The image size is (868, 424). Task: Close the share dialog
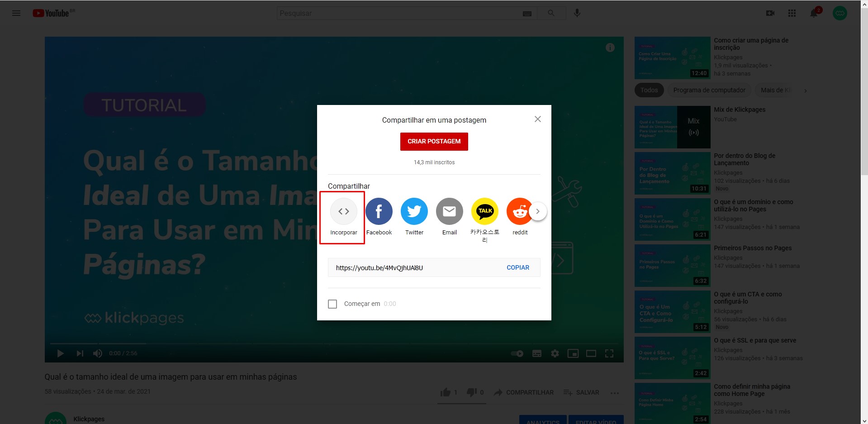(538, 119)
